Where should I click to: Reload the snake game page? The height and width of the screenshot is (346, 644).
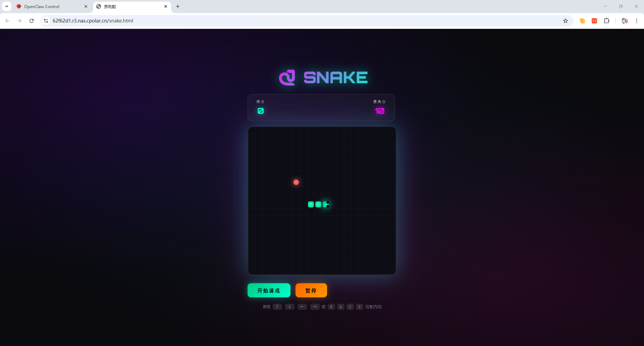pos(31,21)
